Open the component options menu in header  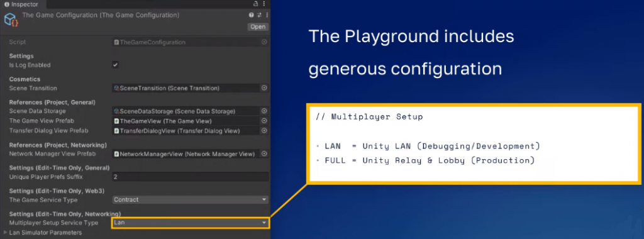click(267, 15)
